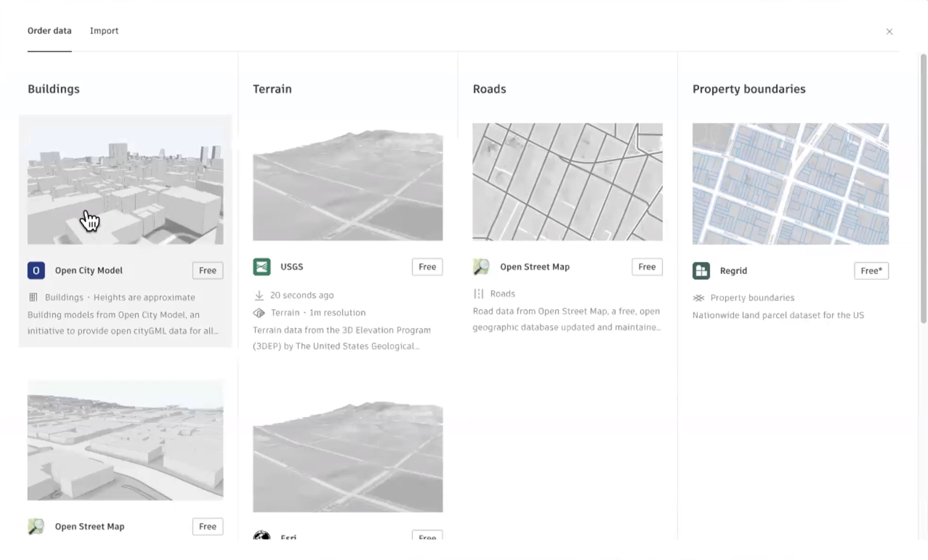Click the download icon next to 20 seconds ago
Screen dimensions: 928x560
pos(259,295)
